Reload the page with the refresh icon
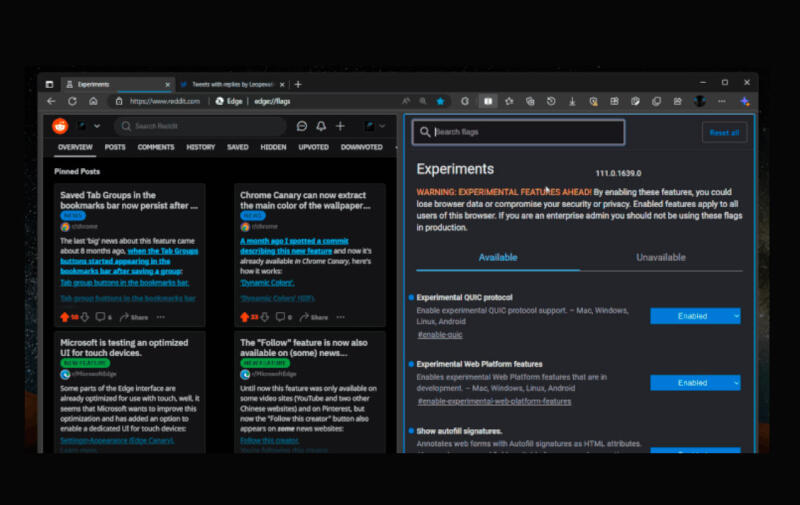This screenshot has height=505, width=800. point(72,101)
